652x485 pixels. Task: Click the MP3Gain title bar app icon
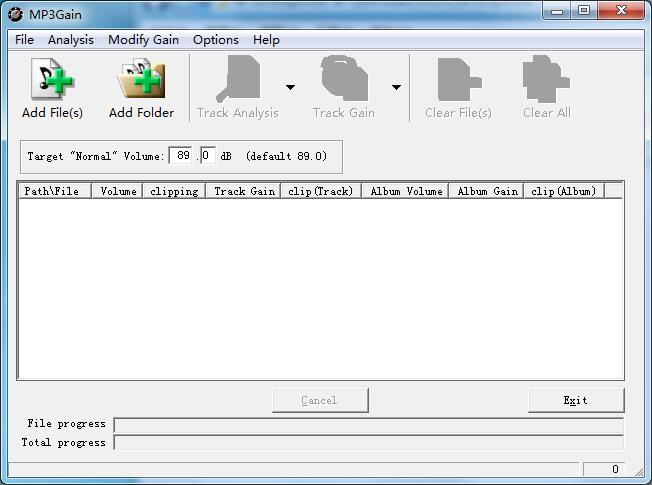(16, 15)
